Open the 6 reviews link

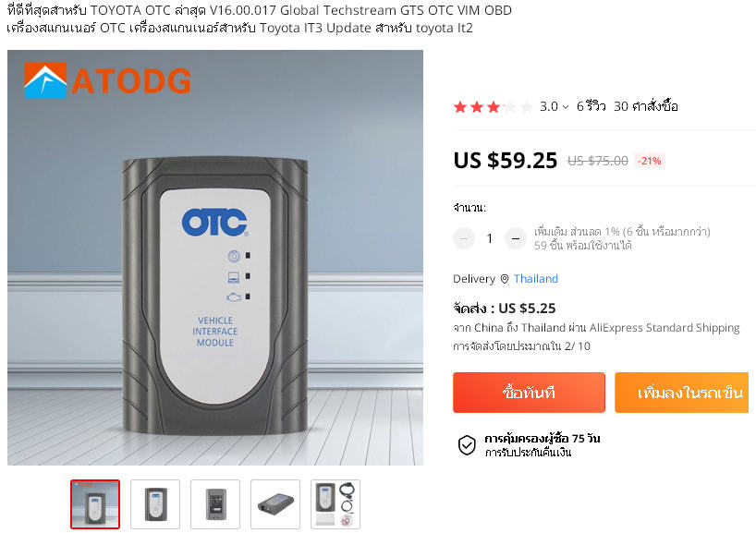tap(591, 106)
